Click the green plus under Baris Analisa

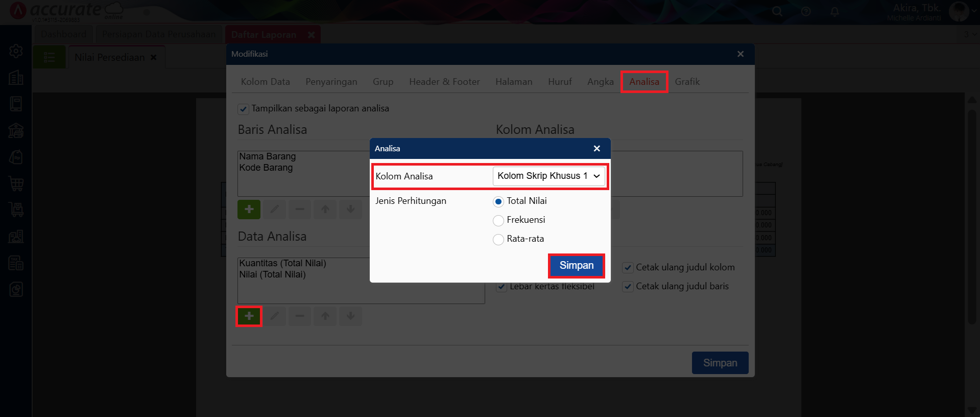tap(249, 210)
